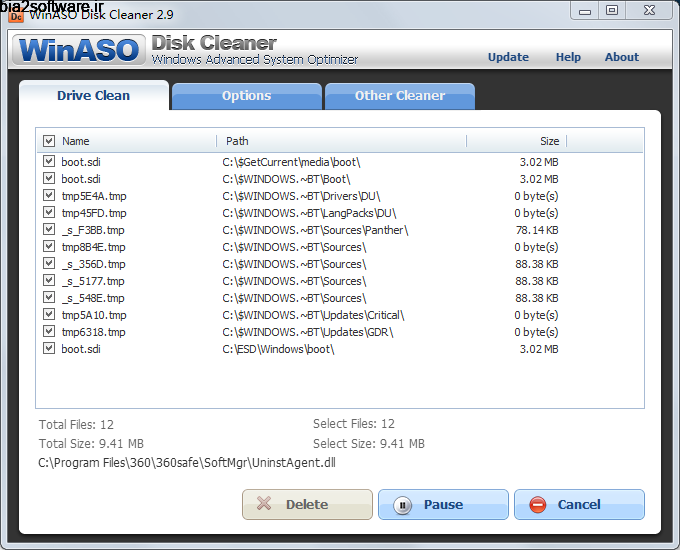Image resolution: width=680 pixels, height=550 pixels.
Task: Cancel the scan with Cancel button
Action: tap(579, 504)
